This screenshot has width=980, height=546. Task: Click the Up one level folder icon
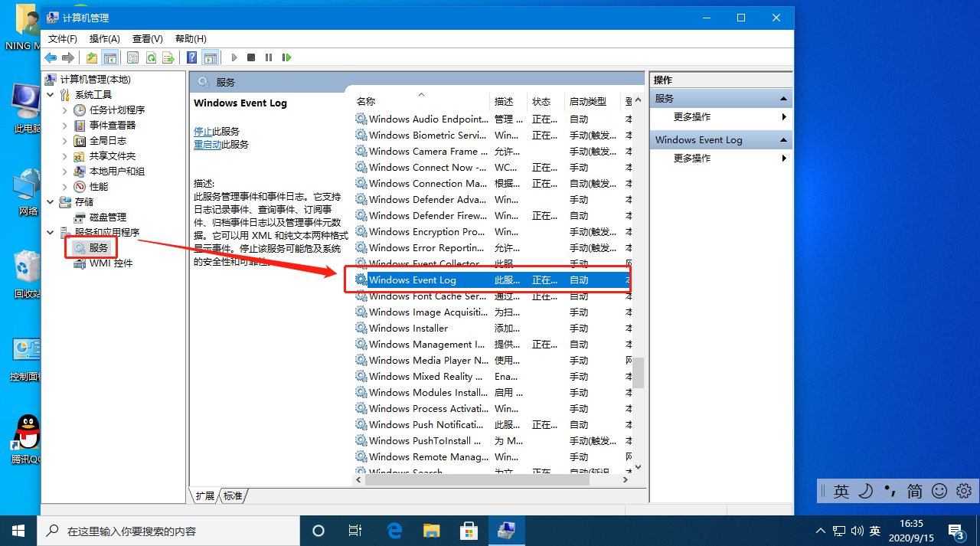[92, 57]
